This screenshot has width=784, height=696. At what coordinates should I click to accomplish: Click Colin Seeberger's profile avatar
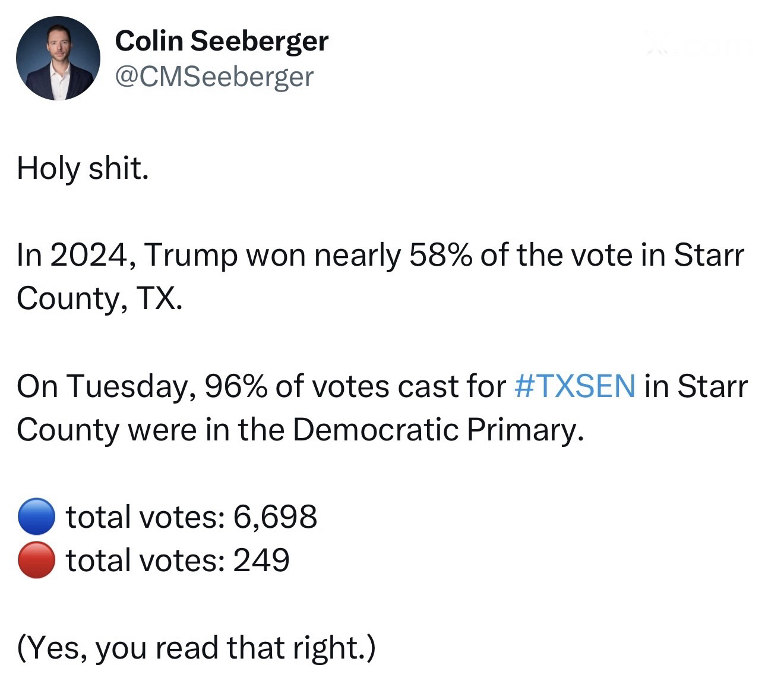[x=58, y=58]
